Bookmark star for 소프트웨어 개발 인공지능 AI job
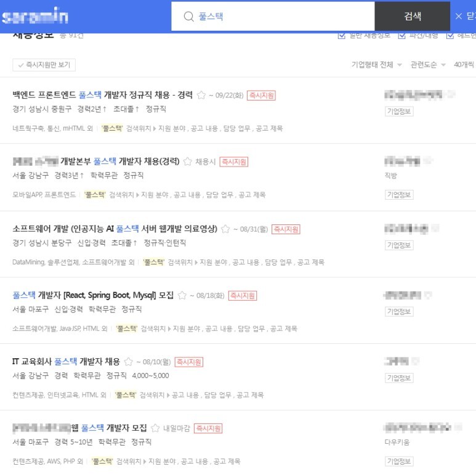The width and height of the screenshot is (476, 474). click(x=225, y=229)
